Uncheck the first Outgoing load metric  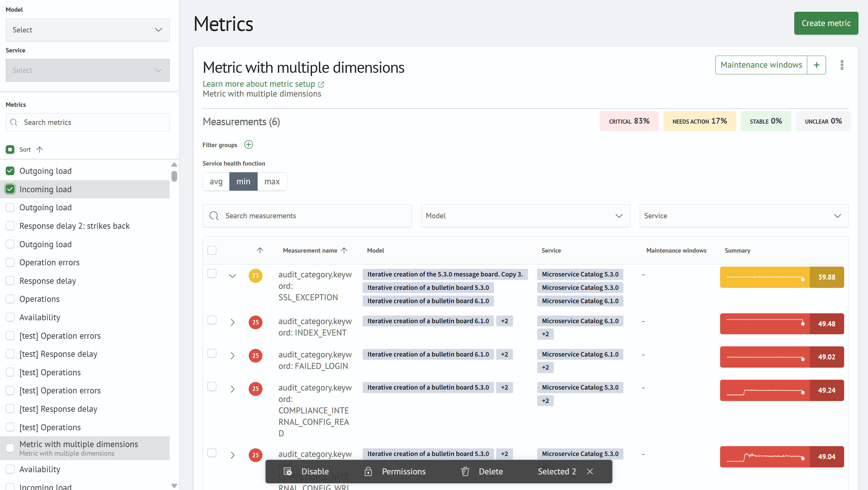[10, 171]
